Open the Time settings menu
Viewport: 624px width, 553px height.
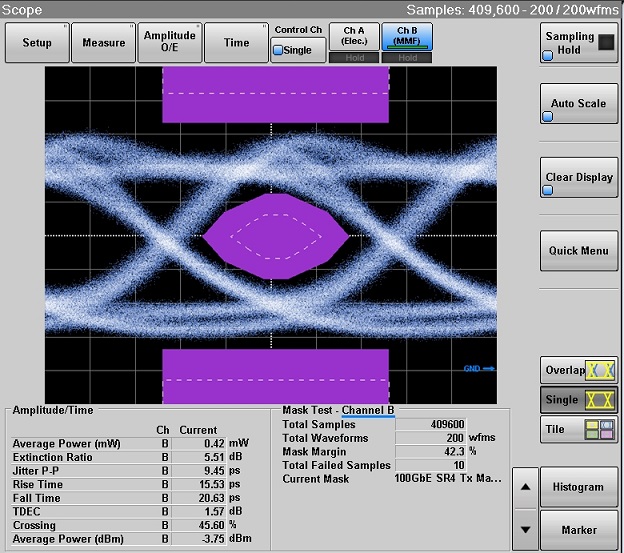tap(236, 43)
